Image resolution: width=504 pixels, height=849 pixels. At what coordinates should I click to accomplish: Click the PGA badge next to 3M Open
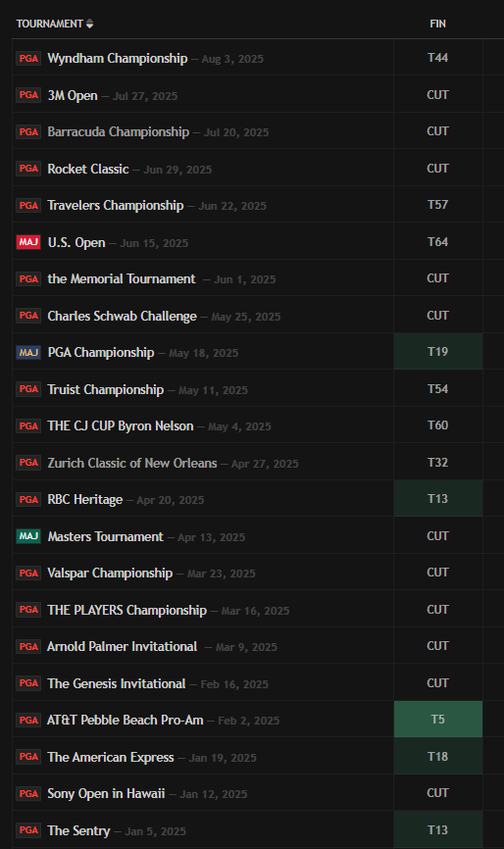coord(28,95)
